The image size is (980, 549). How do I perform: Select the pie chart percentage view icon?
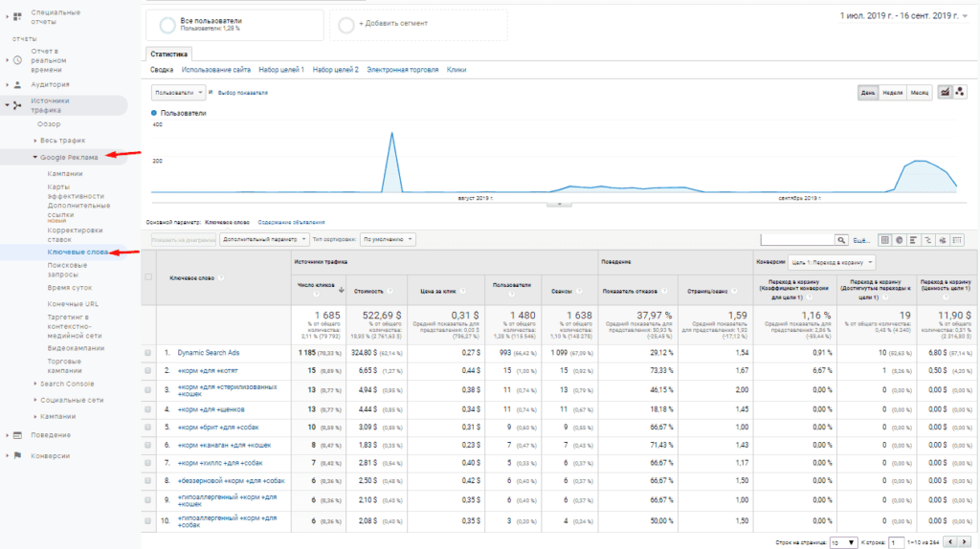[x=900, y=239]
